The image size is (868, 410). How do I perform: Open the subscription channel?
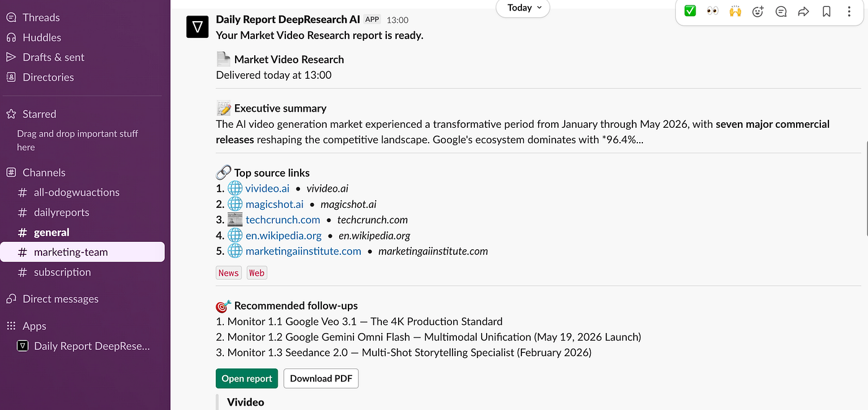[x=62, y=272]
